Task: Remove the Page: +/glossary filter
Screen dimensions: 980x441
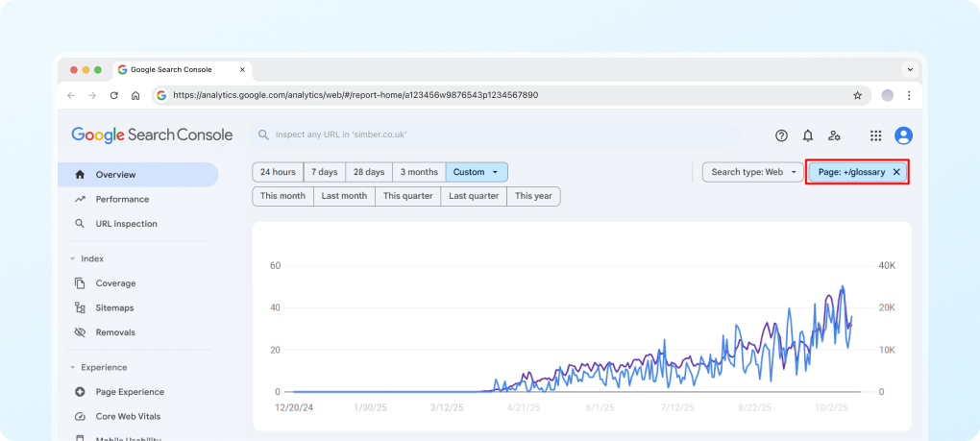Action: click(896, 172)
